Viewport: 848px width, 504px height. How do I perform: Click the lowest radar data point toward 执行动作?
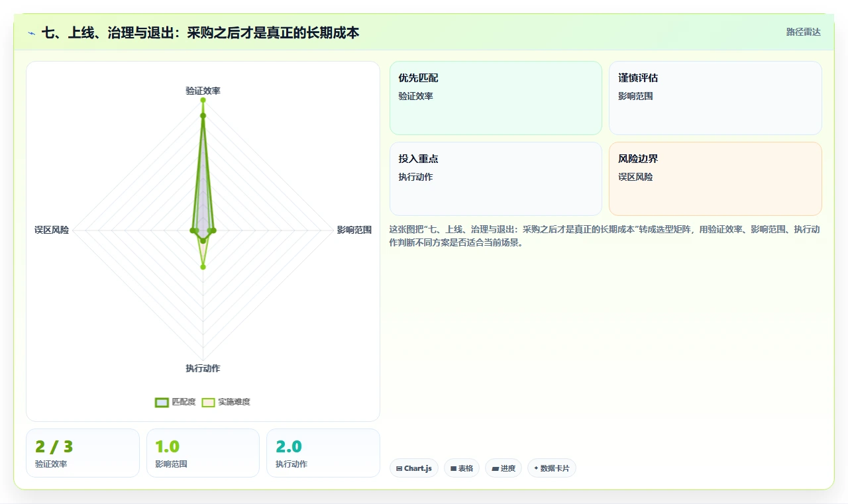coord(203,267)
